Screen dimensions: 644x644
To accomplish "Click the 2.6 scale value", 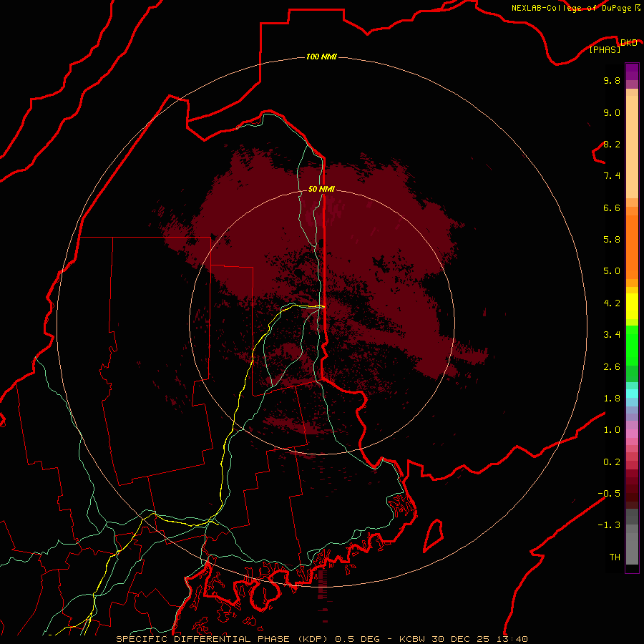I will pyautogui.click(x=612, y=367).
